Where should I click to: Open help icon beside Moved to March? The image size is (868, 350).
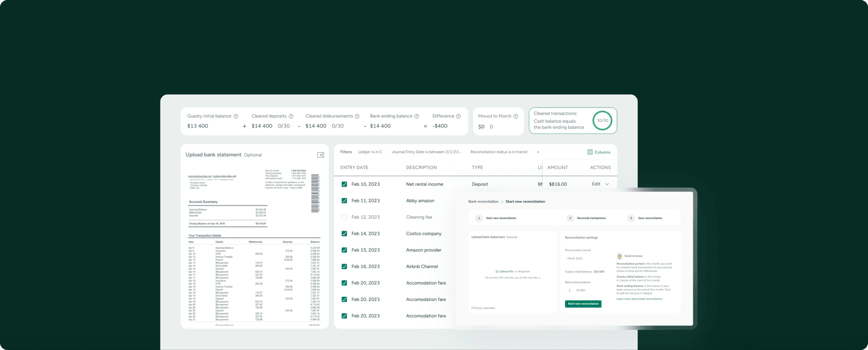pyautogui.click(x=516, y=116)
